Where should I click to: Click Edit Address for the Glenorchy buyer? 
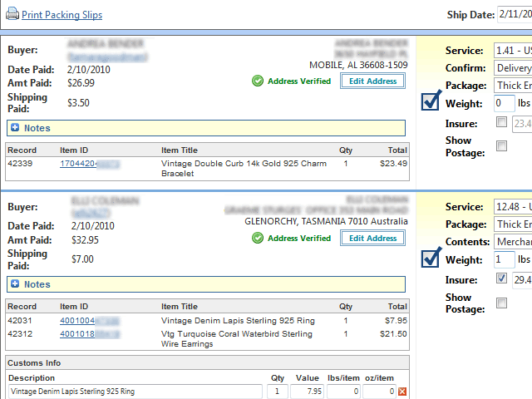(372, 239)
